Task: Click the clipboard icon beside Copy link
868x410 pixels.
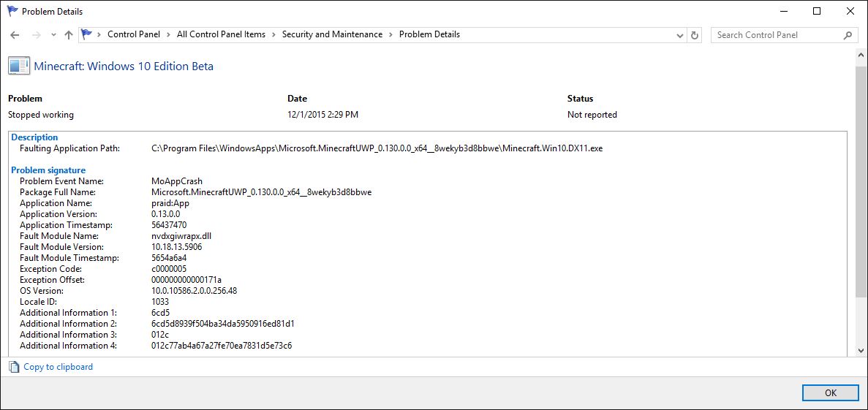Action: (15, 366)
